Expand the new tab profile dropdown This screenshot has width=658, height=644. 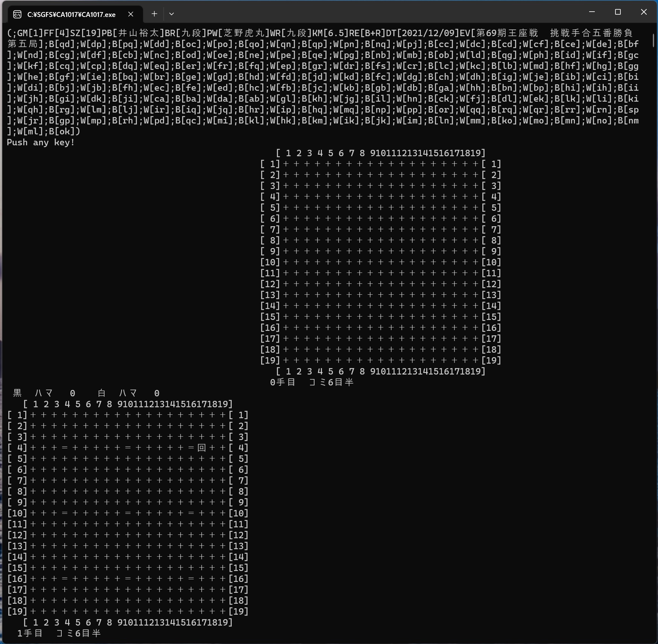click(172, 14)
